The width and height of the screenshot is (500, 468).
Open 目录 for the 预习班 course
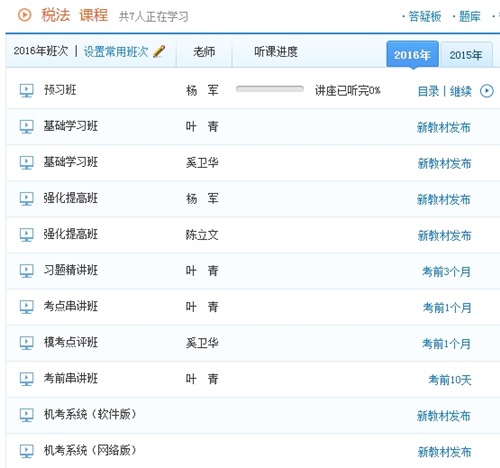pyautogui.click(x=428, y=91)
